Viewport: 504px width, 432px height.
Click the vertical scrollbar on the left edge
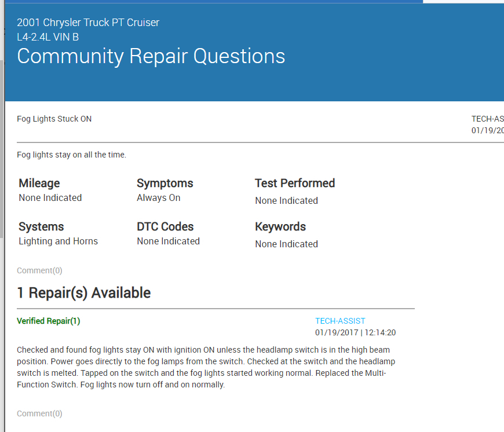(2, 149)
